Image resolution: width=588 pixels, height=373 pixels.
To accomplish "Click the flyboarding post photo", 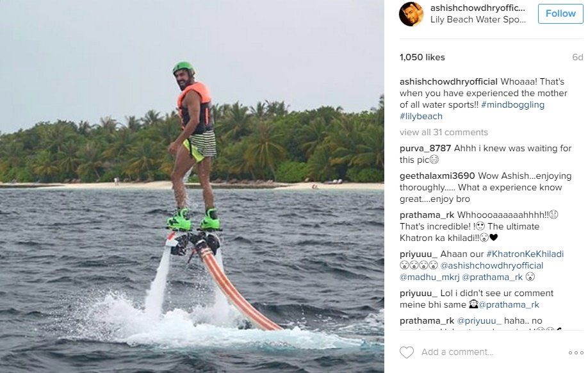I will click(x=192, y=187).
